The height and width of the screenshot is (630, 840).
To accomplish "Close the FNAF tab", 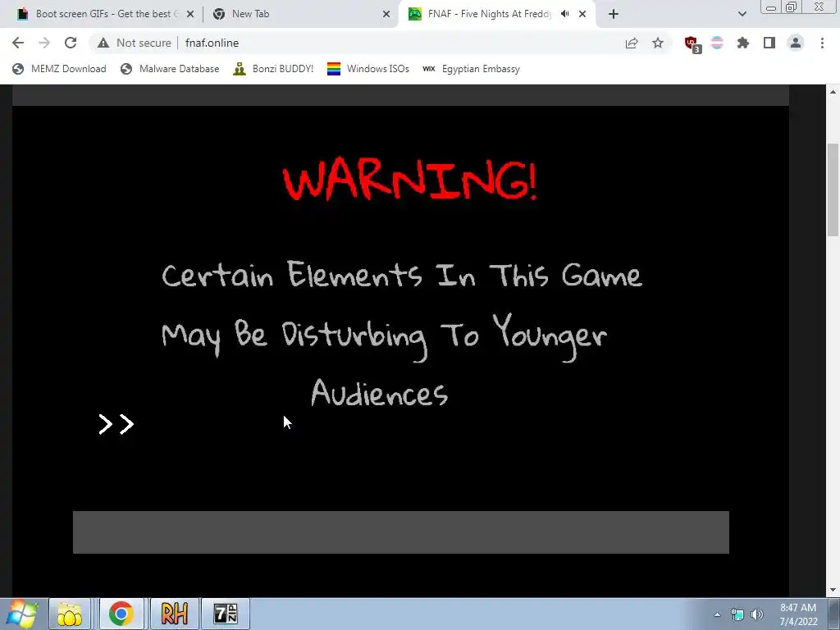I will coord(582,14).
